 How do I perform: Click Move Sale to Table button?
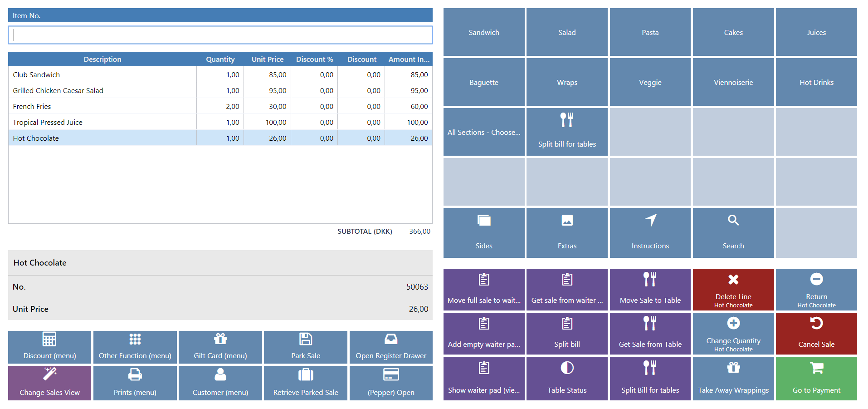click(650, 290)
